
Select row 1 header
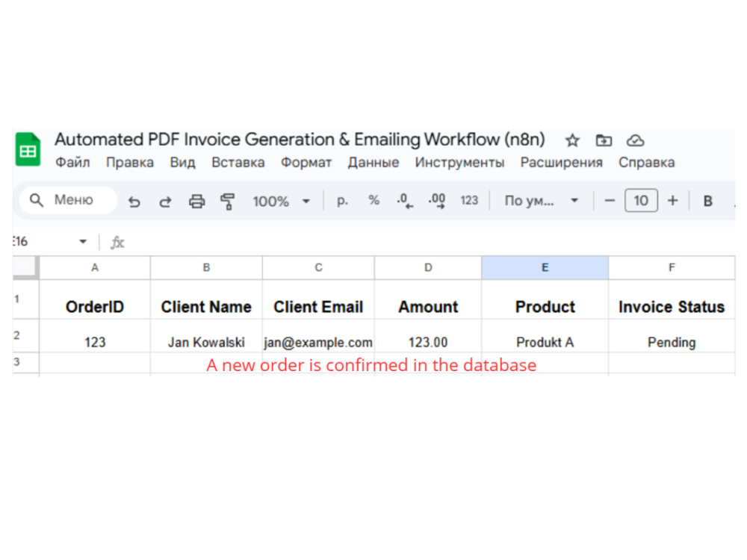(x=25, y=299)
